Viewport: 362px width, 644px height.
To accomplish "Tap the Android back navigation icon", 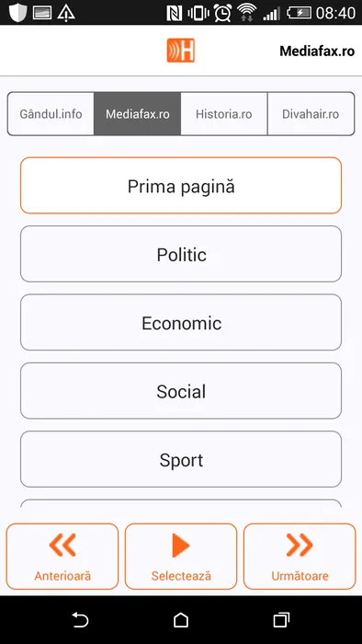I will 80,620.
